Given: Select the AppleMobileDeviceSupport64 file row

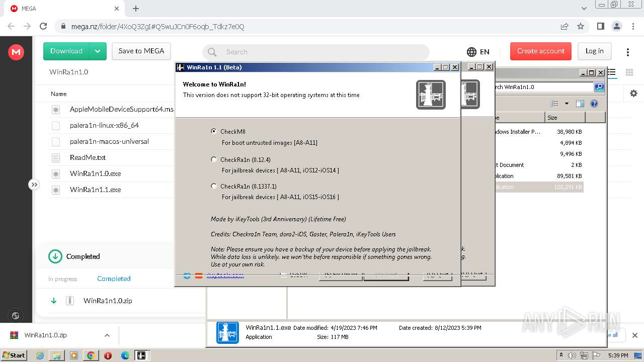Looking at the screenshot, I should (111, 109).
